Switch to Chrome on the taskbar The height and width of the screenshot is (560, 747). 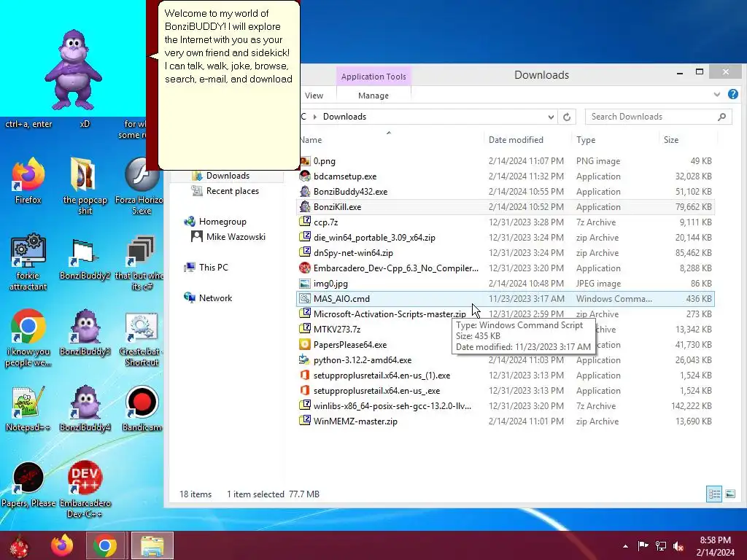coord(105,545)
